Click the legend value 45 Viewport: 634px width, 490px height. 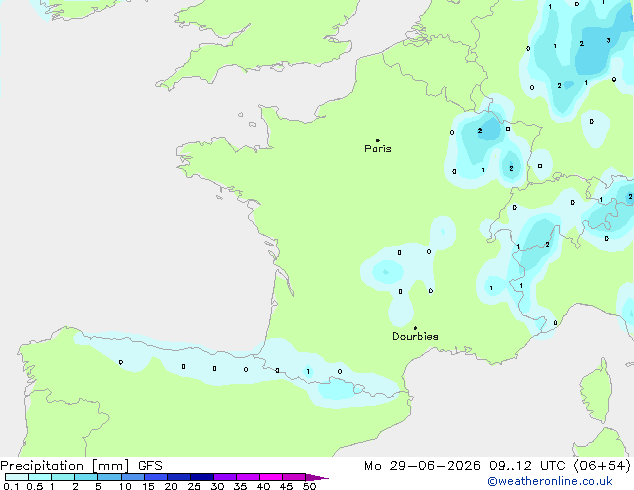(x=286, y=486)
